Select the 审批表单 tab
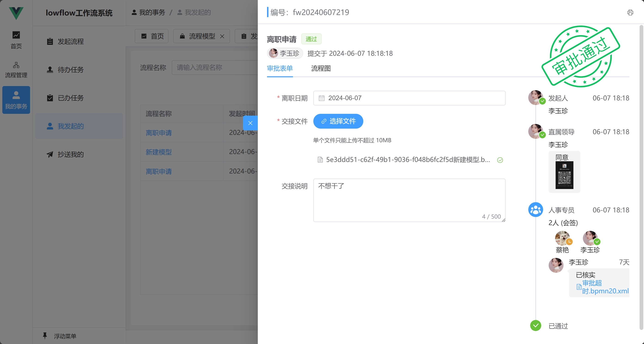The width and height of the screenshot is (644, 344). coord(280,68)
